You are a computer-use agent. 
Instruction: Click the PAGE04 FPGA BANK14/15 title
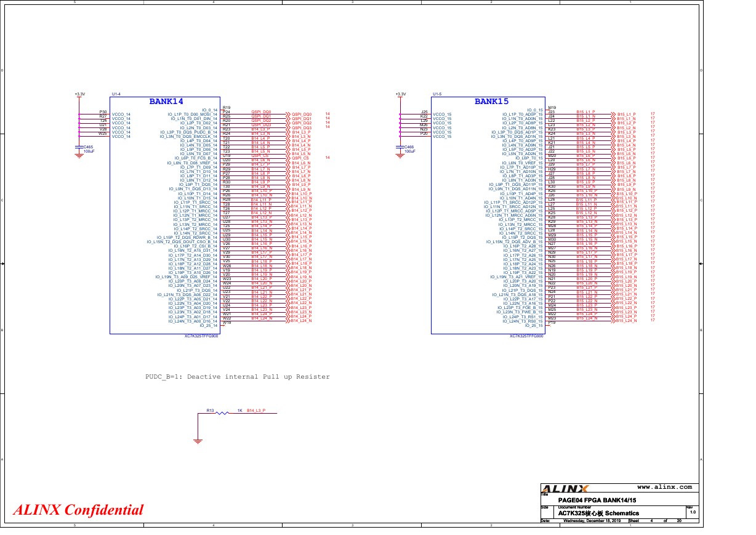[597, 500]
